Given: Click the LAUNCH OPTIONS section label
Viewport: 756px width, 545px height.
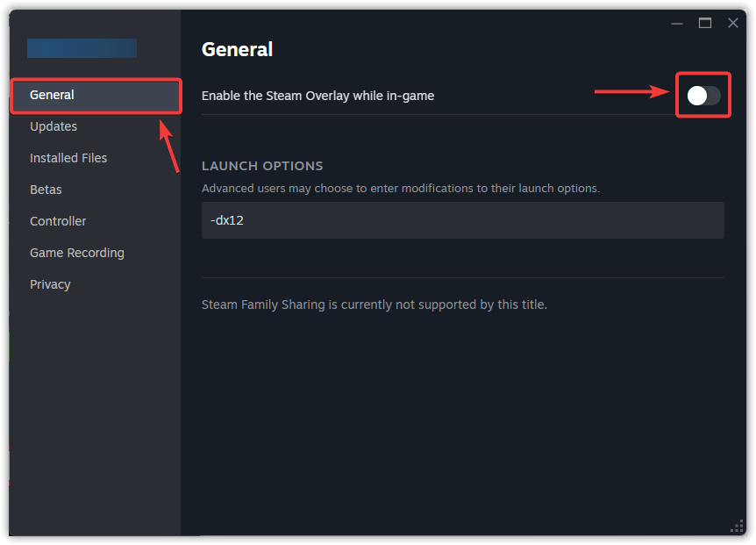Looking at the screenshot, I should pyautogui.click(x=262, y=166).
